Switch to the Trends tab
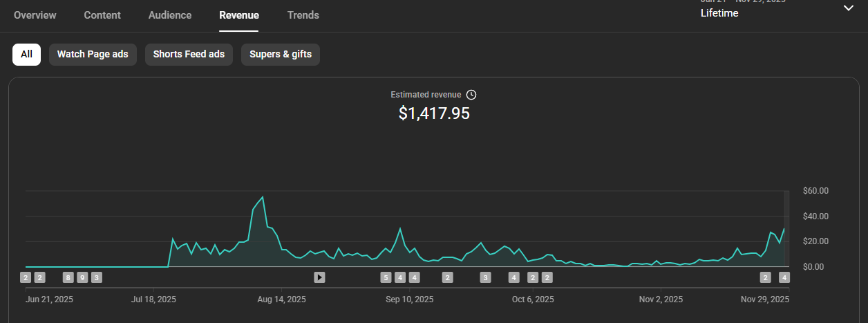 pos(303,15)
